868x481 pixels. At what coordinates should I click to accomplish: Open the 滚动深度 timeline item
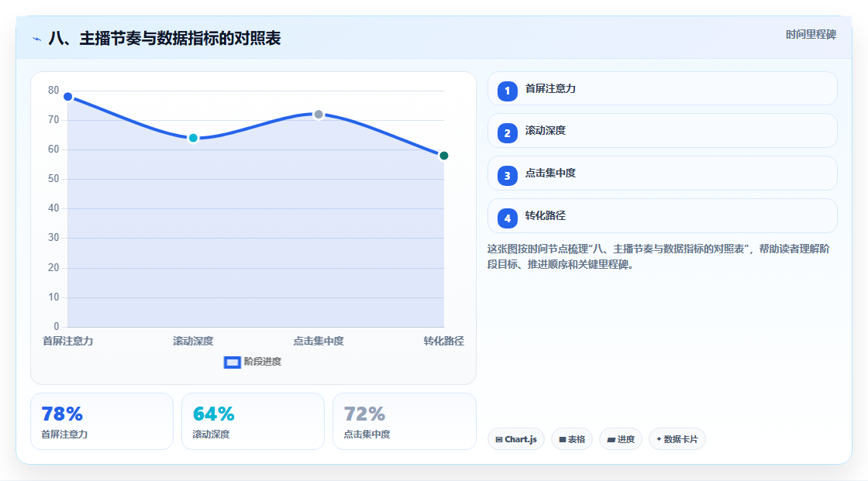tap(662, 131)
